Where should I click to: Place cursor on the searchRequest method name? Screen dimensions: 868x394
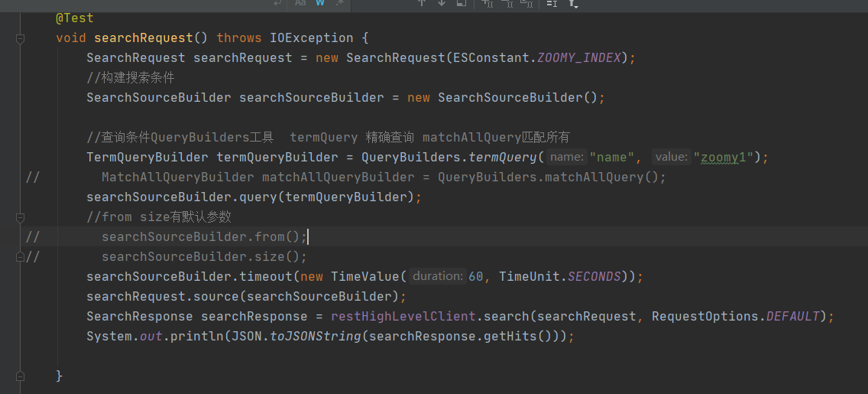click(x=144, y=38)
